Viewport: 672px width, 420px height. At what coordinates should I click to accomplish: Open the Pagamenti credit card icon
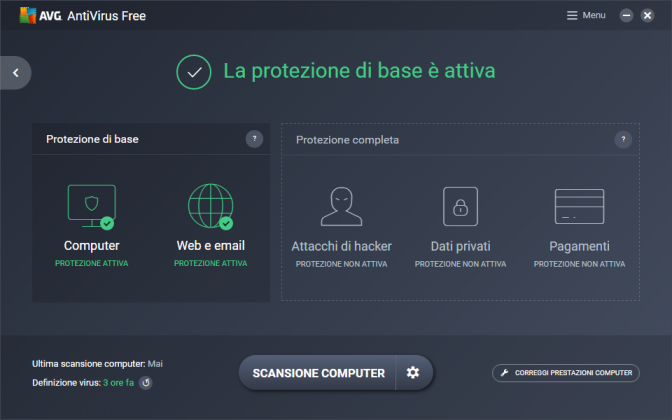point(579,206)
